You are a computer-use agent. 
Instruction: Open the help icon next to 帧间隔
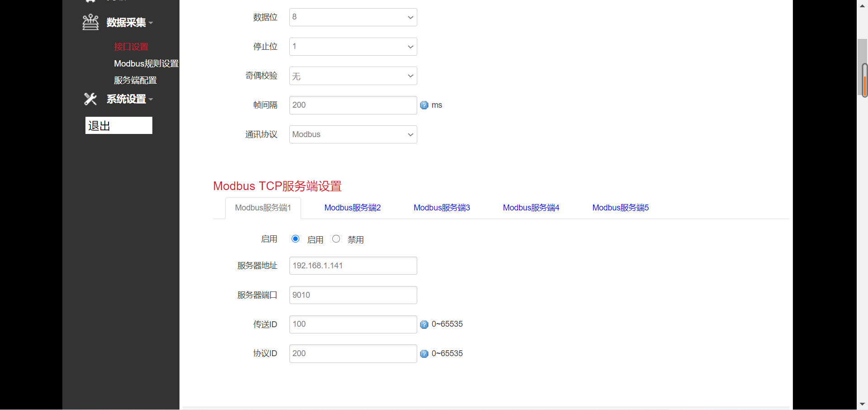click(x=424, y=105)
